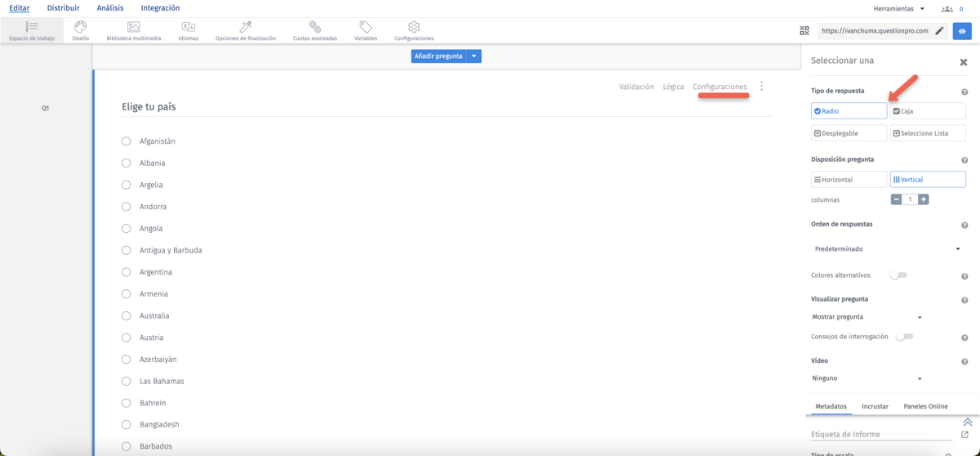980x456 pixels.
Task: Set Vertical question layout
Action: (928, 179)
